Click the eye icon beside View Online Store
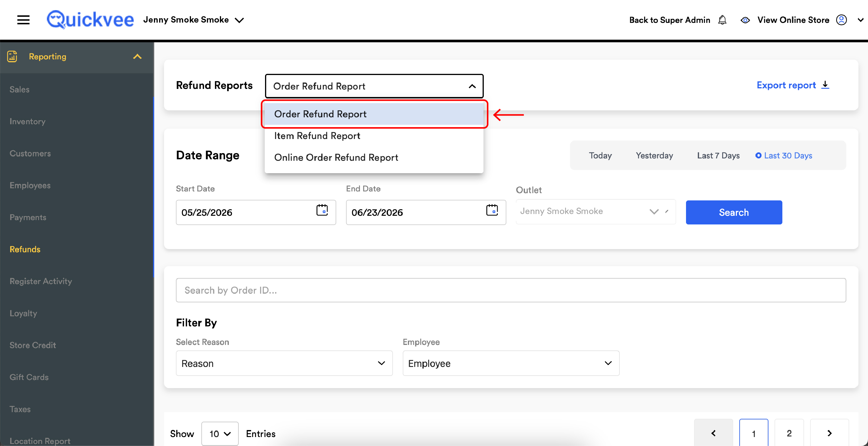 click(745, 20)
